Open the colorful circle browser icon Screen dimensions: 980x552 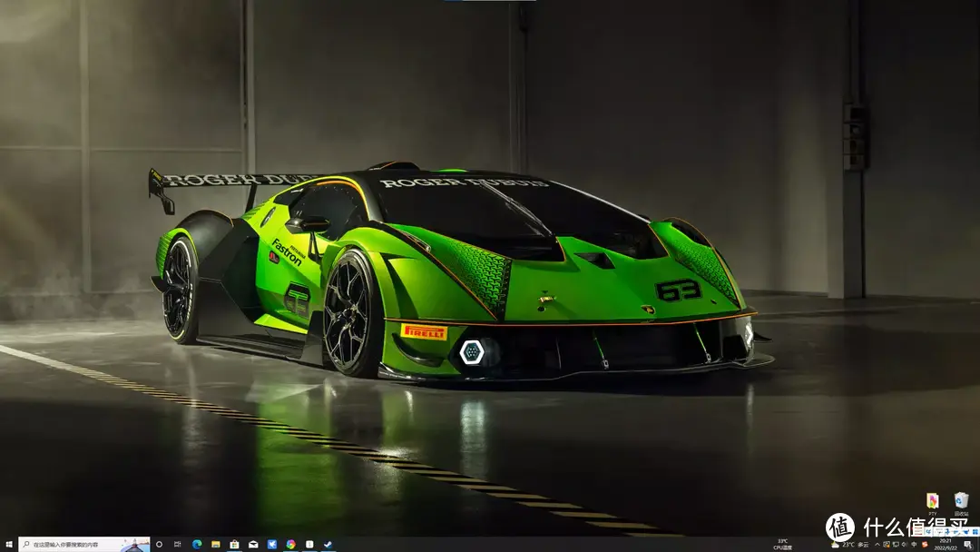pos(290,545)
